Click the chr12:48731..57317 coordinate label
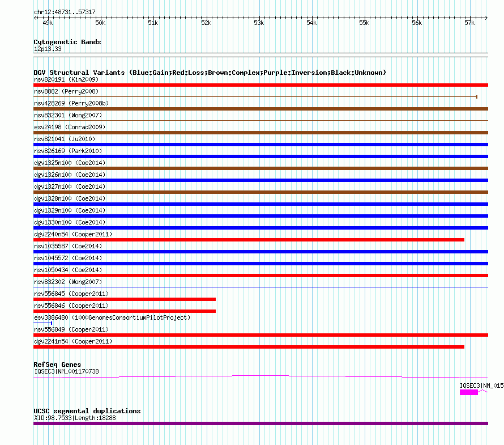The width and height of the screenshot is (504, 445). (x=65, y=12)
